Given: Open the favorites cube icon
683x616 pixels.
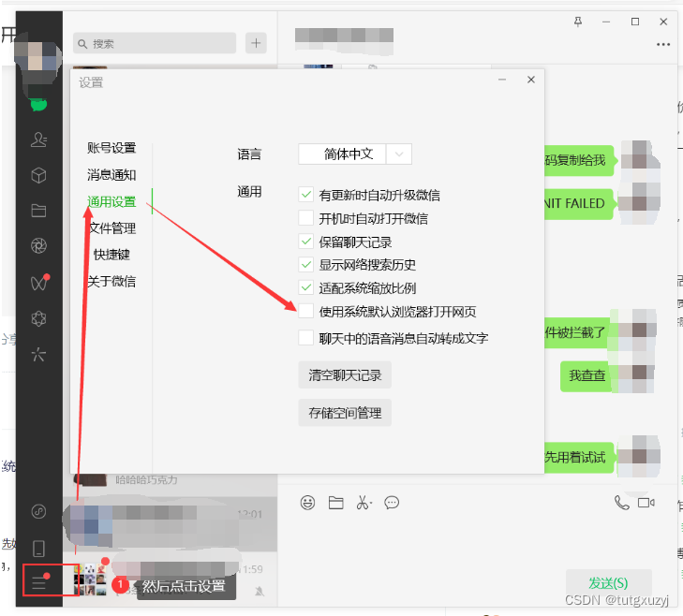Looking at the screenshot, I should [x=38, y=175].
